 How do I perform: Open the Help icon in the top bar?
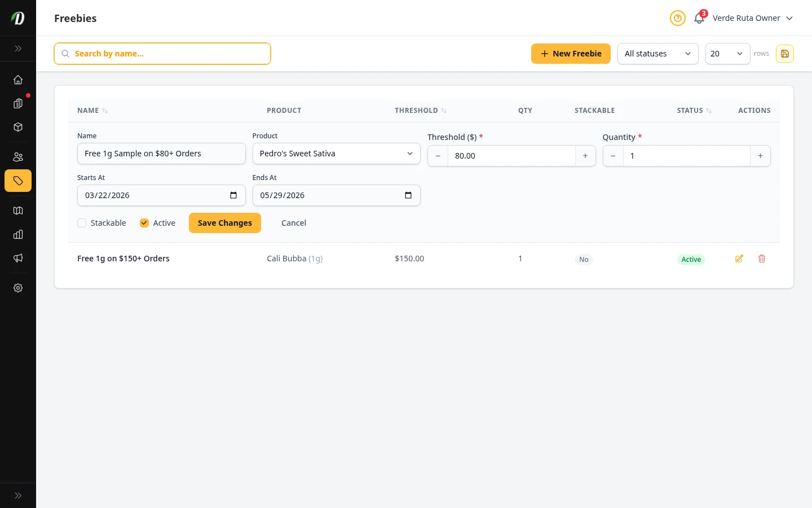point(678,18)
